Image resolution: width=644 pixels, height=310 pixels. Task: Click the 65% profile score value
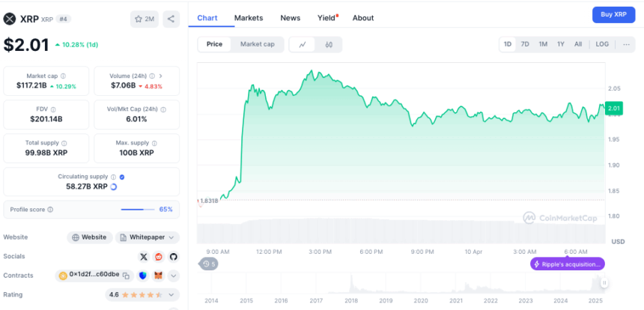[x=166, y=210]
